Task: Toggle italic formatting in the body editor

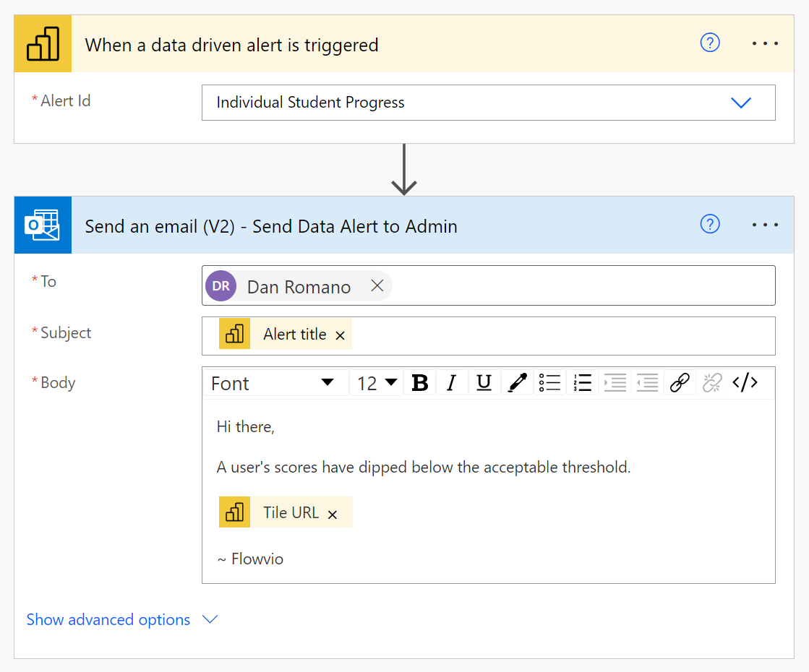Action: [x=452, y=383]
